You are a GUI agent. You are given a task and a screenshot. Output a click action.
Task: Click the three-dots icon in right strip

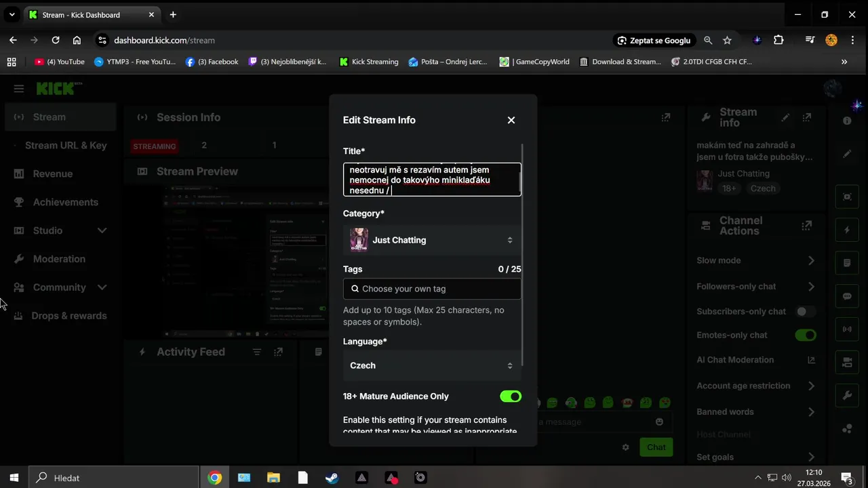click(847, 428)
